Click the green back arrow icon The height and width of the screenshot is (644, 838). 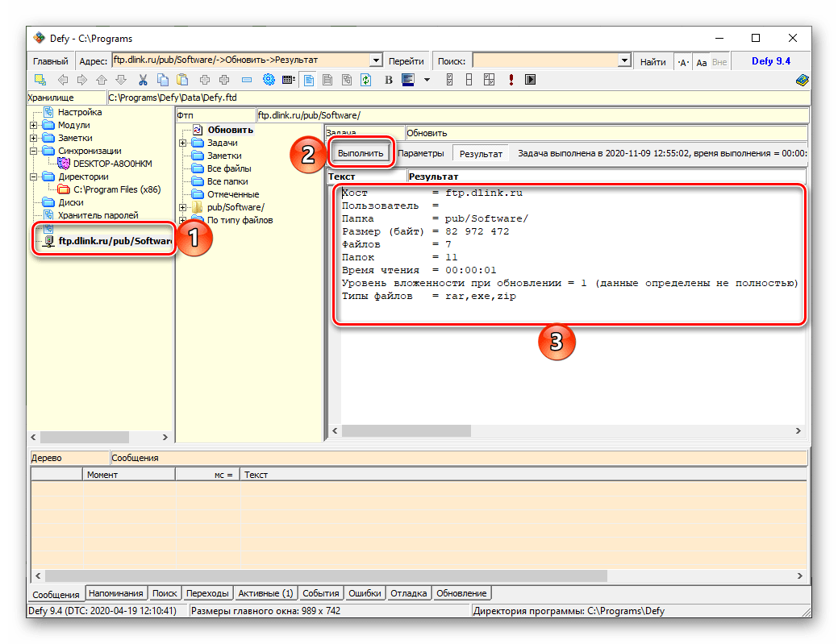click(x=62, y=80)
